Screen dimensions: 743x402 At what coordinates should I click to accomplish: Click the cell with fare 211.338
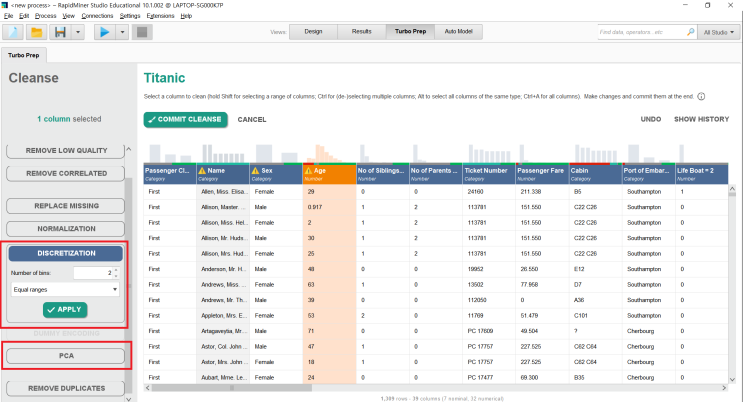pyautogui.click(x=542, y=192)
